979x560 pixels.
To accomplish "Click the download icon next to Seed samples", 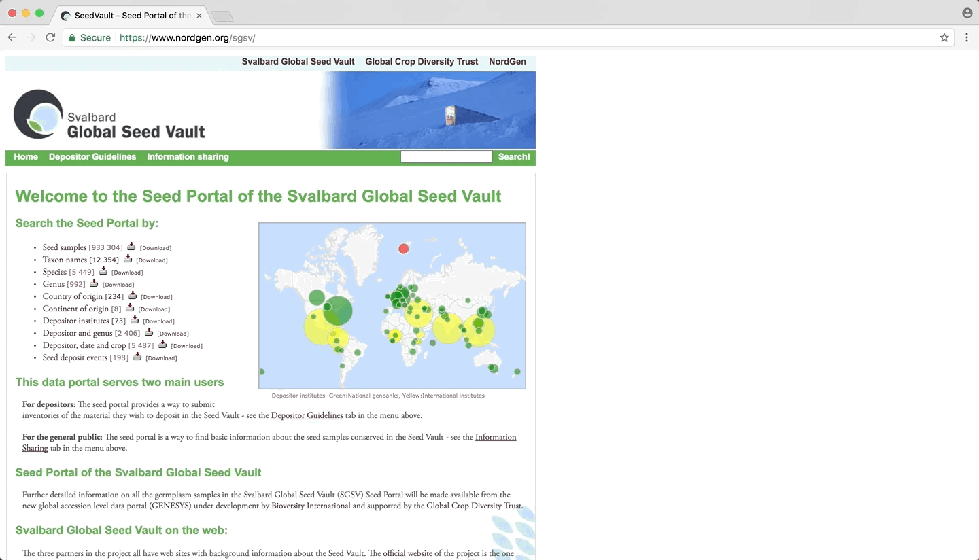I will 131,247.
